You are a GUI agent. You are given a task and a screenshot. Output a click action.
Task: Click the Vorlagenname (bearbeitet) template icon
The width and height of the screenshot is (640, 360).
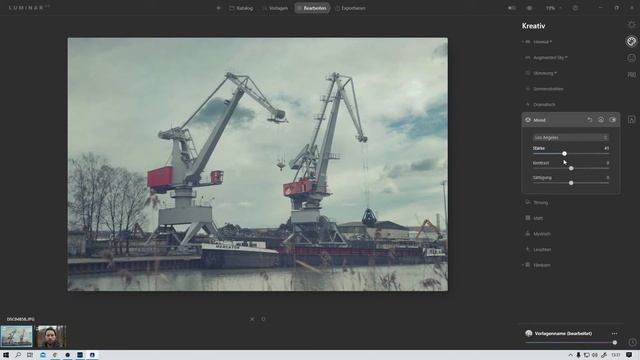pos(529,333)
